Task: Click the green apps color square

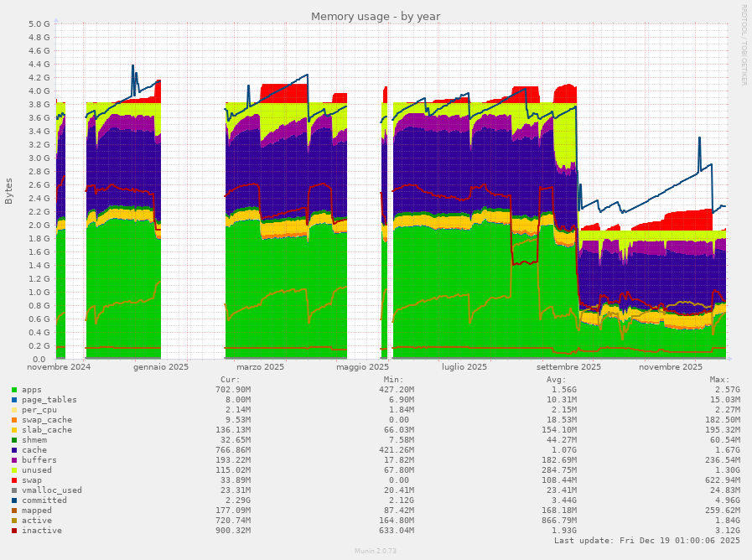Action: point(13,389)
